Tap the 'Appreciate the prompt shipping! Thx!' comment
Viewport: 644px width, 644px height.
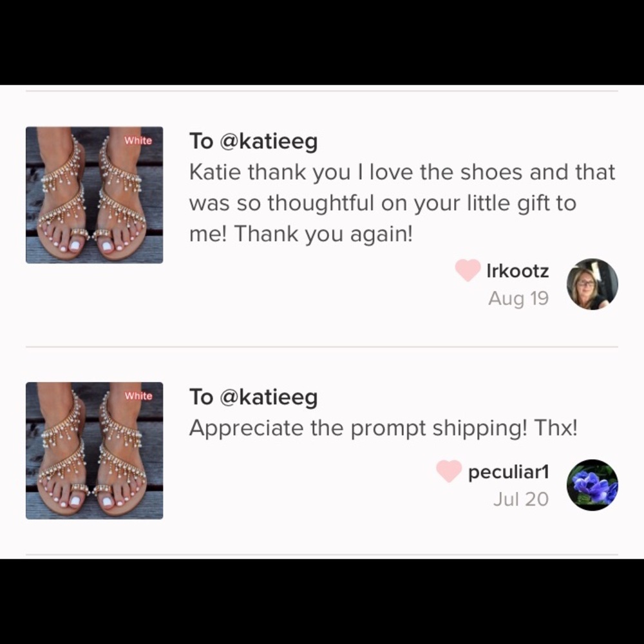[384, 428]
